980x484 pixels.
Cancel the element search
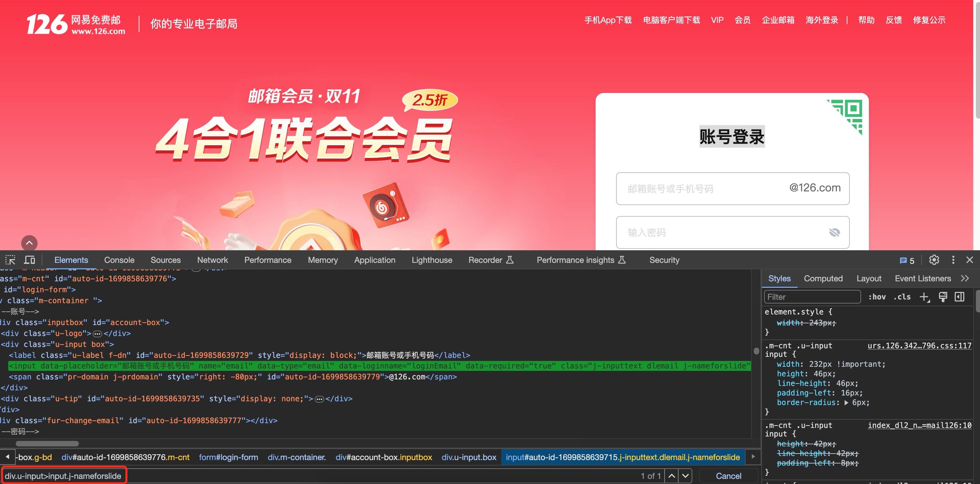pyautogui.click(x=728, y=476)
